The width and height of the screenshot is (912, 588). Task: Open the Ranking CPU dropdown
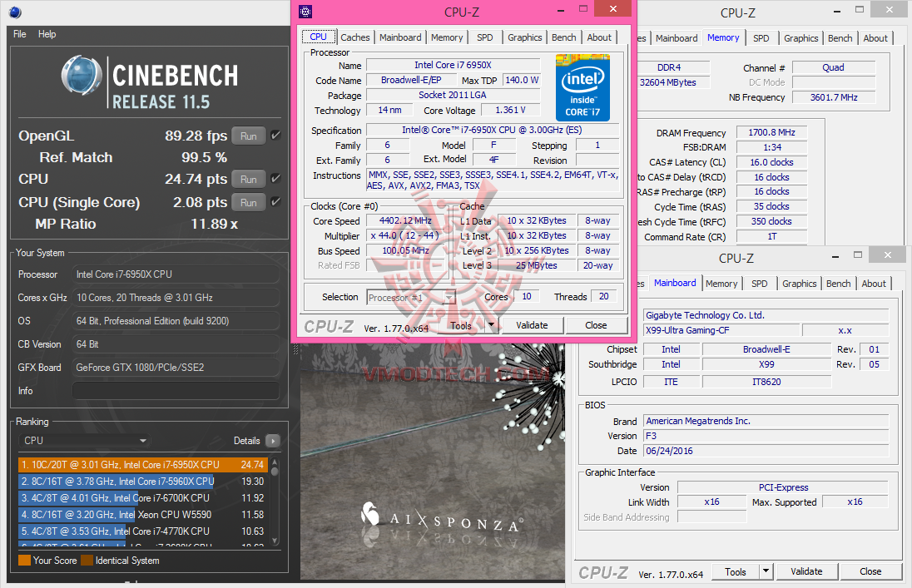pyautogui.click(x=85, y=441)
